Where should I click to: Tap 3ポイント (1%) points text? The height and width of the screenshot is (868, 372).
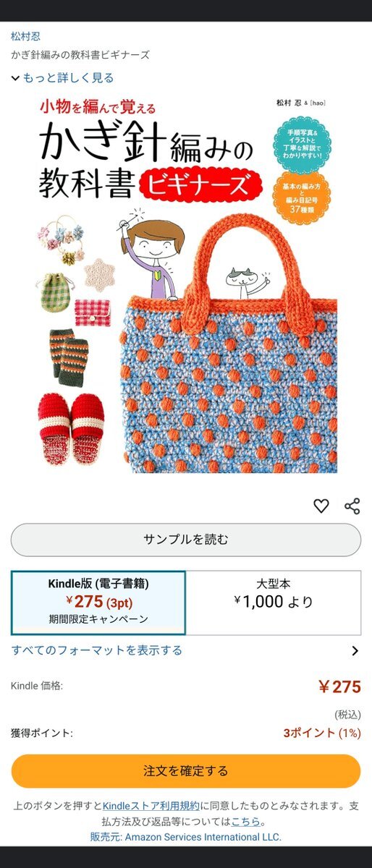point(321,733)
